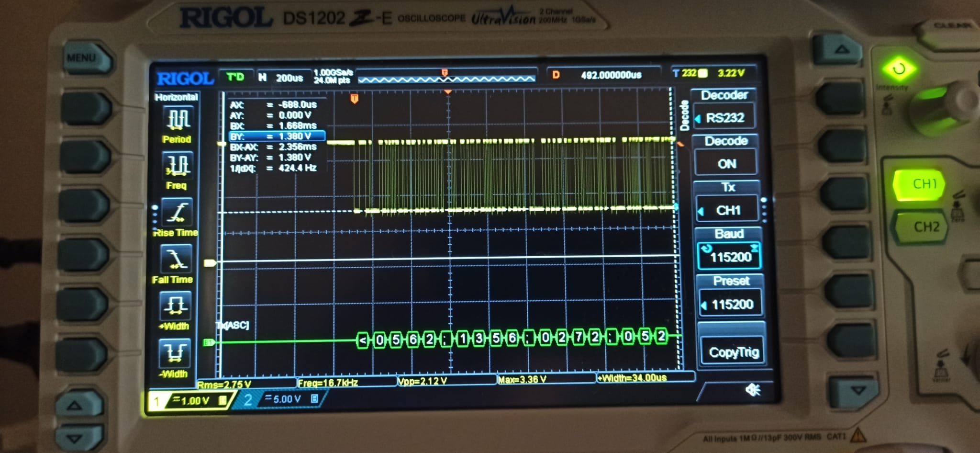This screenshot has width=980, height=453.
Task: Click the decoded '<' character box
Action: click(x=363, y=340)
